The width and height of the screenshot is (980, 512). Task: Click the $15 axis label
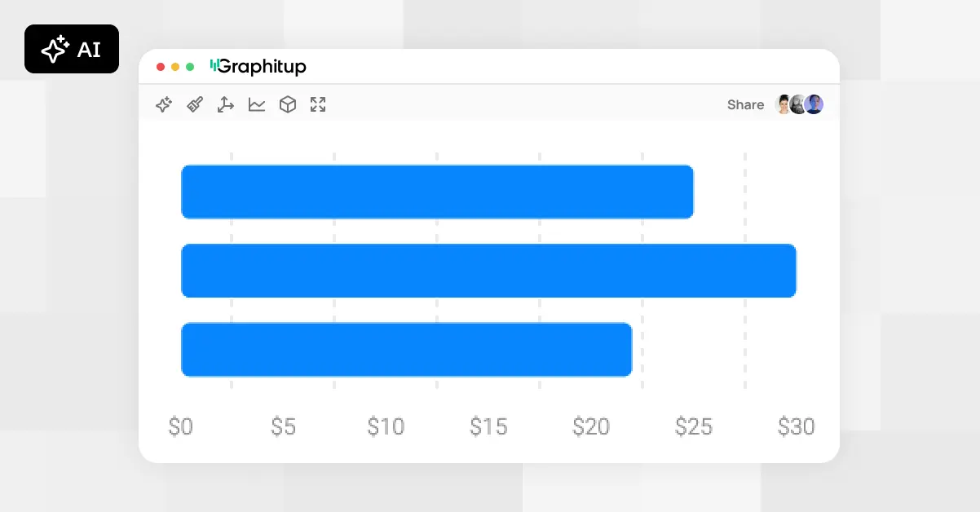coord(488,426)
